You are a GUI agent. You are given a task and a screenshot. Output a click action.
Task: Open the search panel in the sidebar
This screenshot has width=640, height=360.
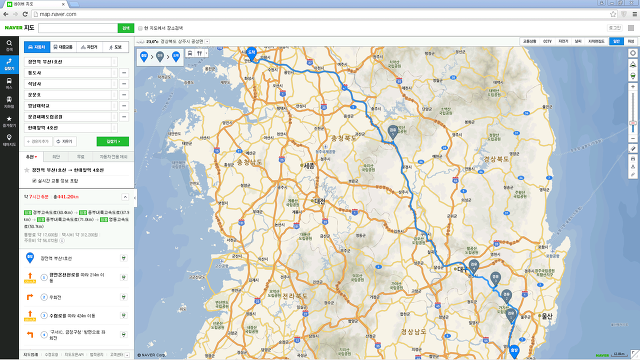9,46
